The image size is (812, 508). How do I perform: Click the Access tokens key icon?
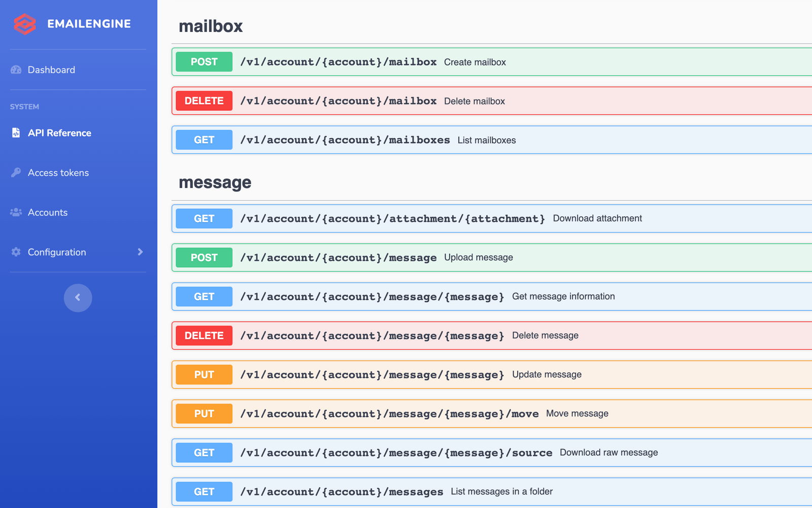(16, 172)
